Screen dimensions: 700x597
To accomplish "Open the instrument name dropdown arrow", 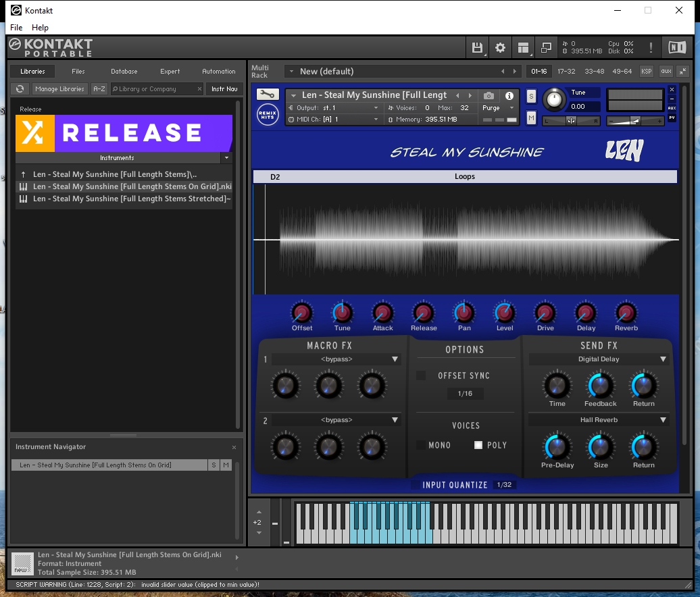I will click(x=293, y=95).
